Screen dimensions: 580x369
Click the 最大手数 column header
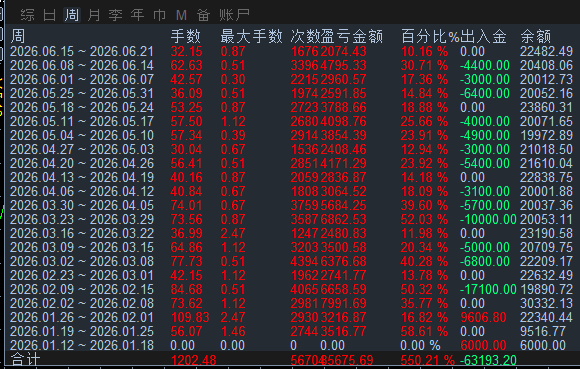coord(251,37)
